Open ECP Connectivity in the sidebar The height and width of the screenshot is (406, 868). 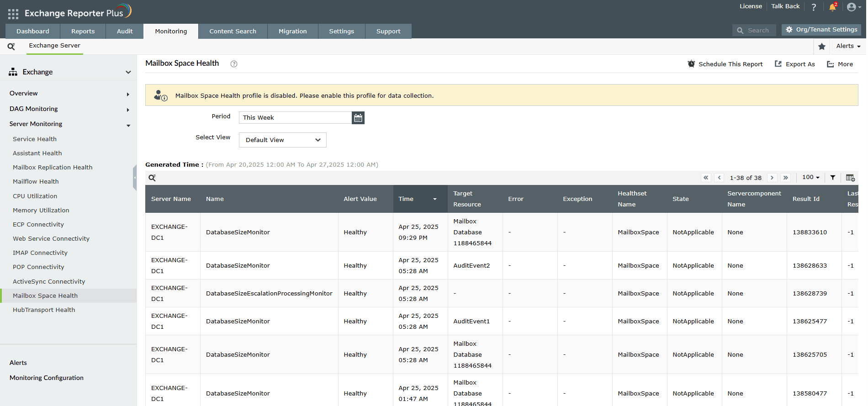pyautogui.click(x=38, y=225)
